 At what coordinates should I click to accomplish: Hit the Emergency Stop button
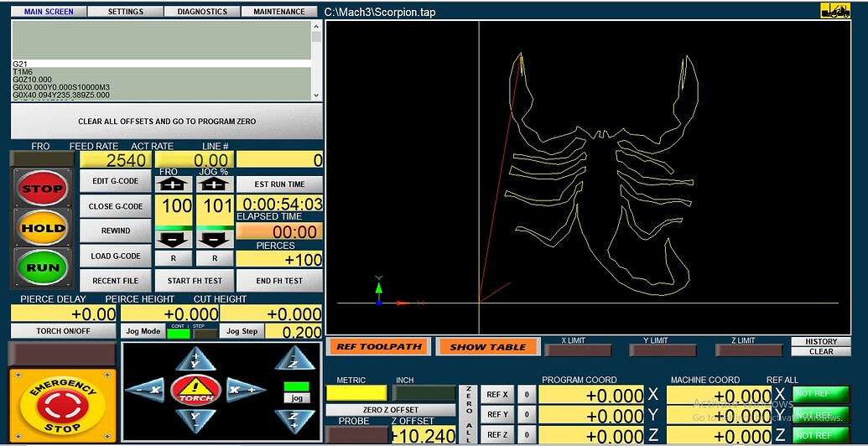point(63,406)
